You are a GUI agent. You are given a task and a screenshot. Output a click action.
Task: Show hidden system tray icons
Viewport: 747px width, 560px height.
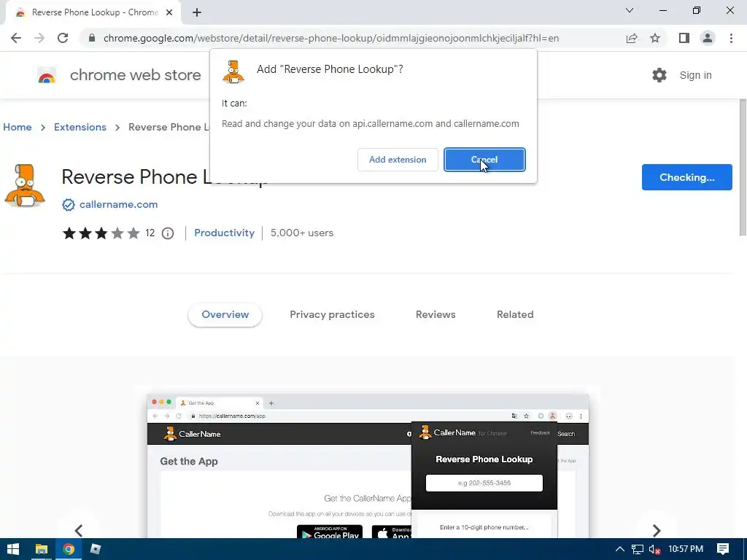[620, 549]
